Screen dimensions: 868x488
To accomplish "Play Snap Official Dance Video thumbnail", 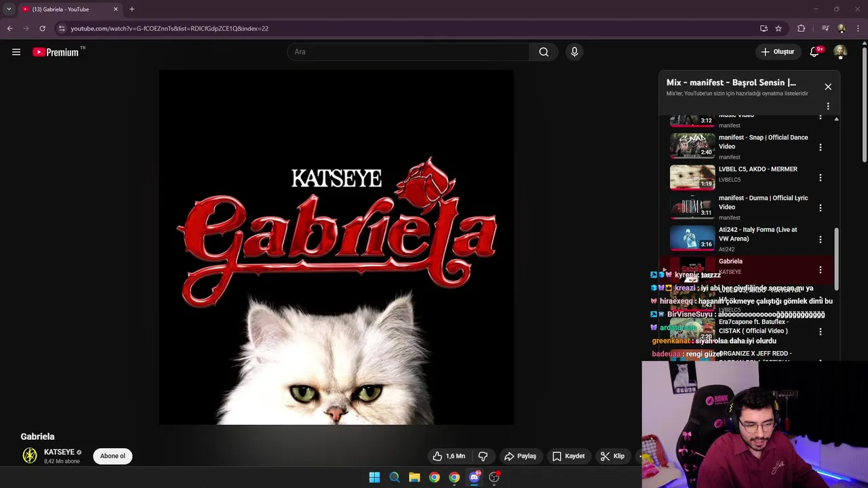I will click(692, 146).
